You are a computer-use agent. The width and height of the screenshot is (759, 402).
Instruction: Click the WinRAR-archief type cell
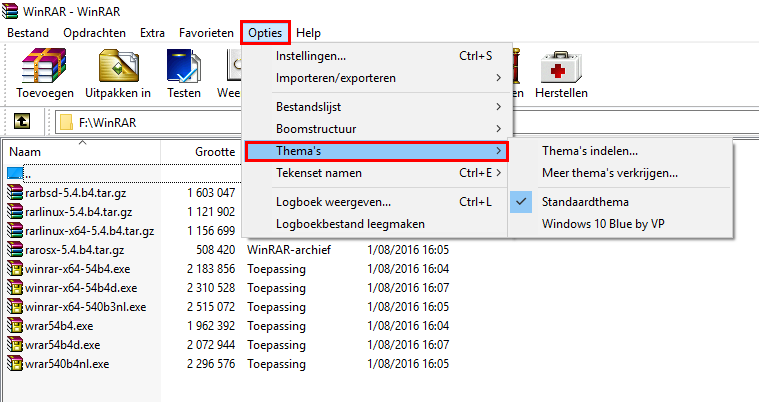pyautogui.click(x=289, y=250)
